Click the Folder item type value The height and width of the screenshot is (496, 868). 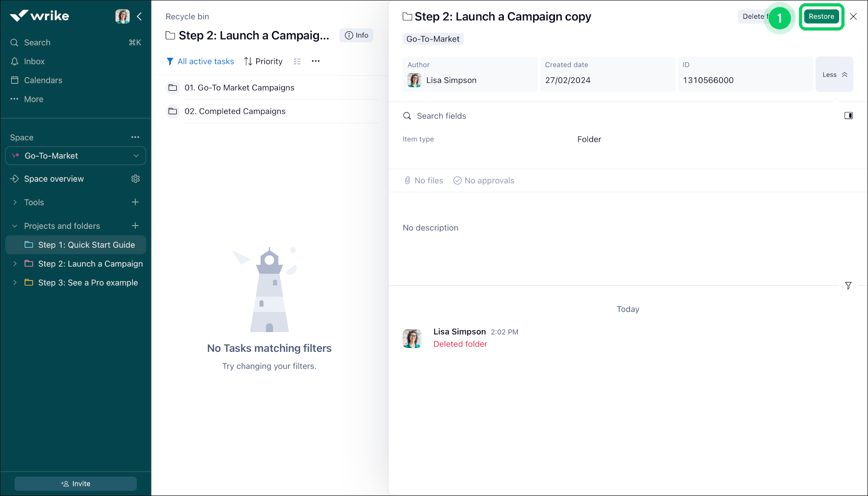589,139
